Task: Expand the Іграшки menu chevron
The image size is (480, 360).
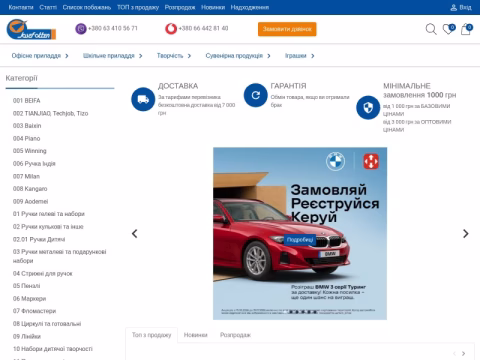Action: (x=312, y=56)
